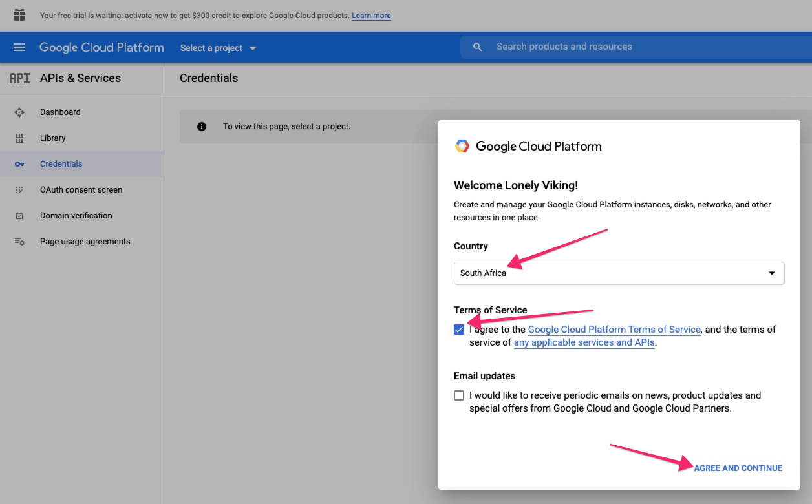Uncheck the Terms of Service agreement checkbox

pyautogui.click(x=459, y=330)
